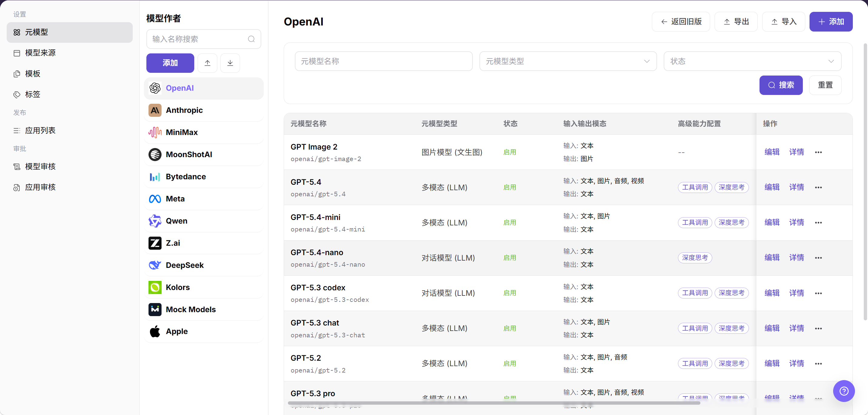Screen dimensions: 868x415
Task: Click the DeepSeek whale logo
Action: click(x=155, y=265)
